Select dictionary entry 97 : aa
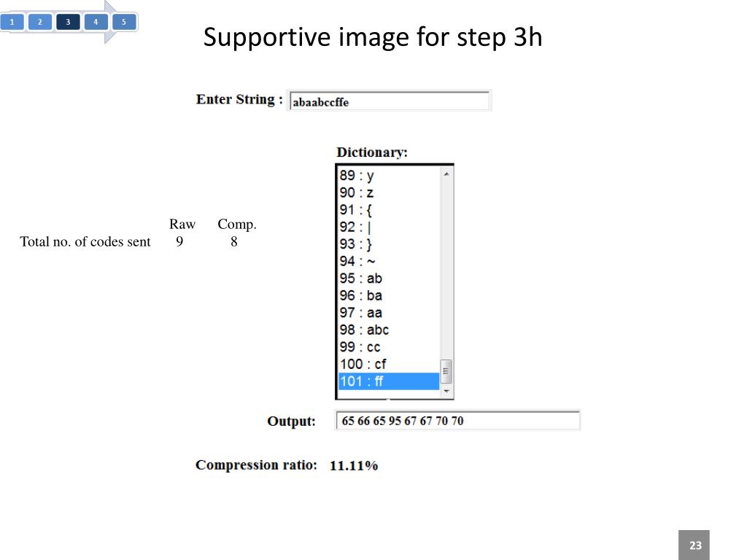Image resolution: width=747 pixels, height=560 pixels. click(x=389, y=312)
